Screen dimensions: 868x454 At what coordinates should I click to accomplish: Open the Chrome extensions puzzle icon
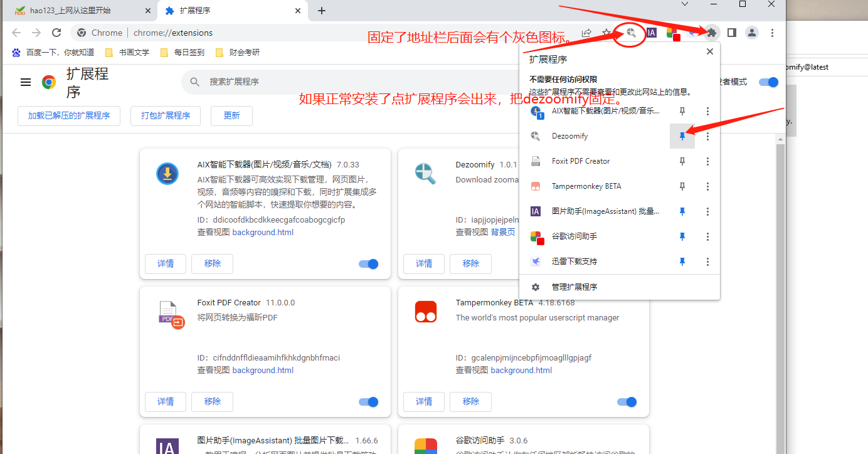coord(711,33)
